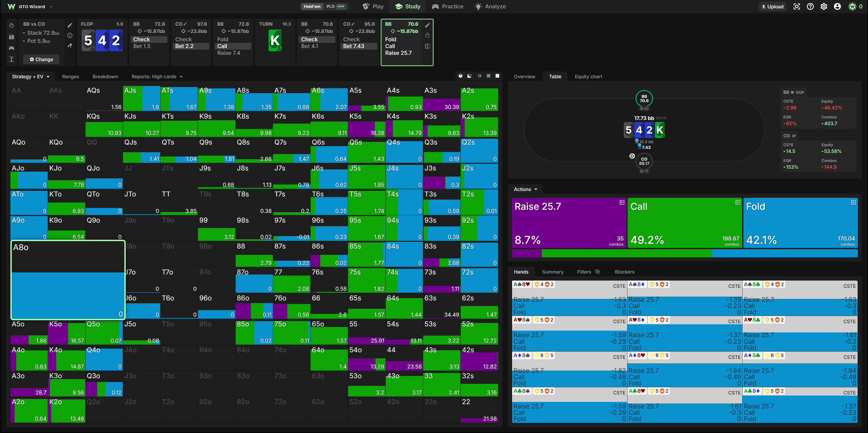The image size is (868, 433).
Task: Open the screenshot capture icon in the top bar
Action: pos(796,6)
